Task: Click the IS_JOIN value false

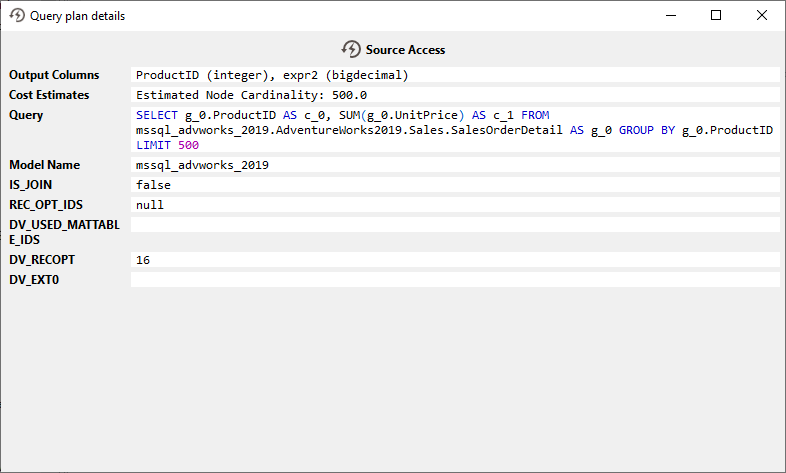Action: pos(153,185)
